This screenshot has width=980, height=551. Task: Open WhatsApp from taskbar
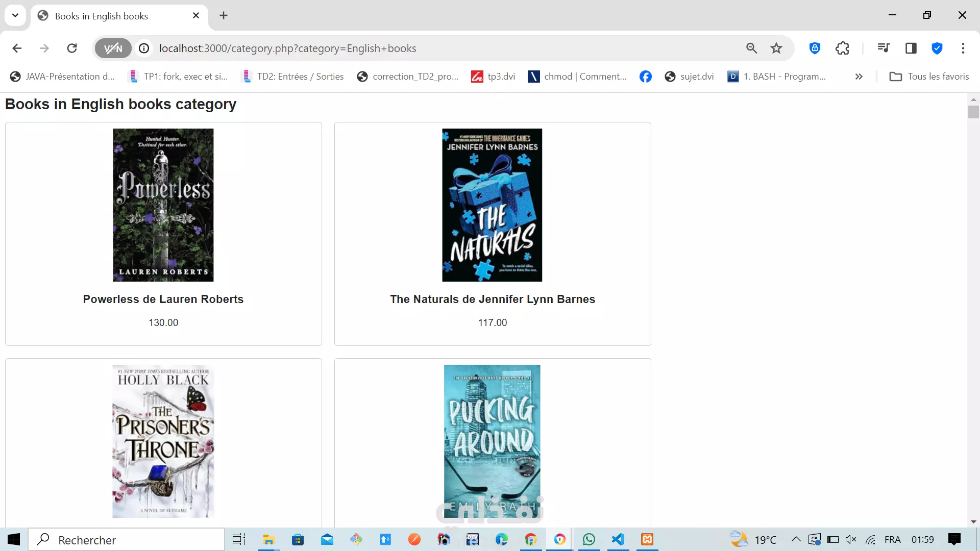[589, 540]
